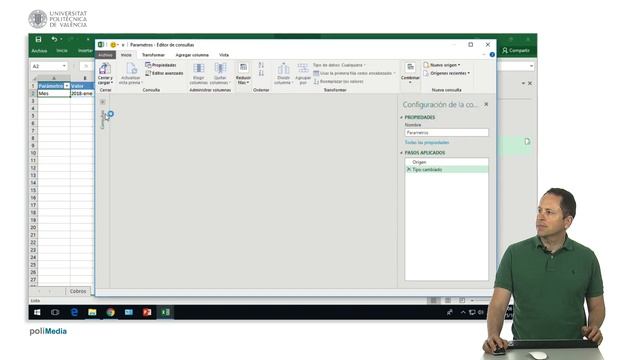Open File Explorer from the taskbar
Viewport: 640px width, 360px height.
[92, 312]
